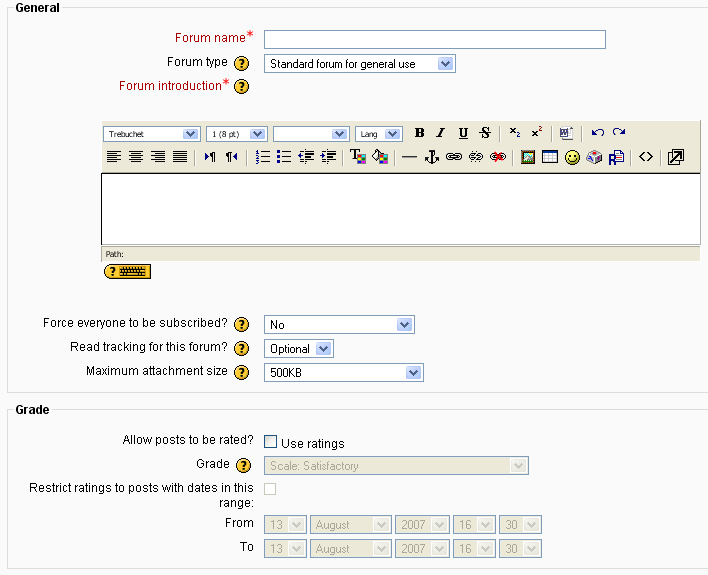Apply italic formatting in editor
Viewport: 708px width, 575px height.
coord(441,133)
